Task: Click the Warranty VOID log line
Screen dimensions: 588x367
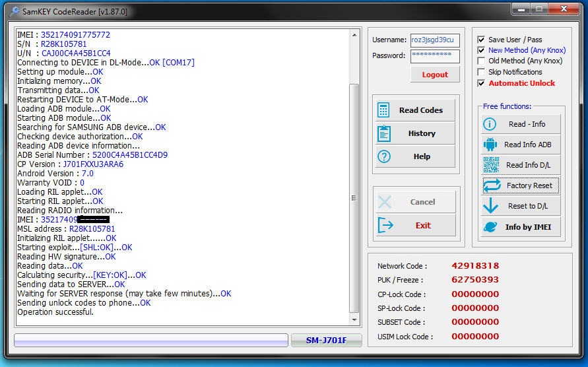Action: click(51, 183)
